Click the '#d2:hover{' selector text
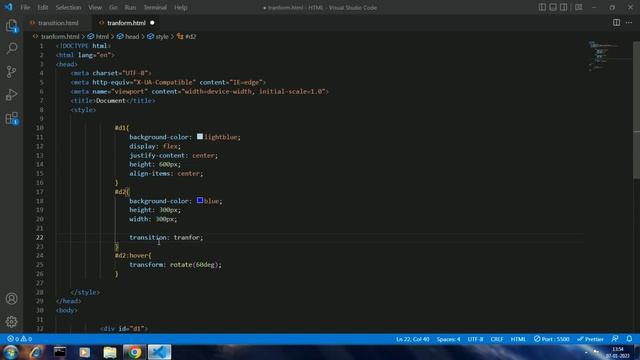Image resolution: width=640 pixels, height=360 pixels. [133, 255]
